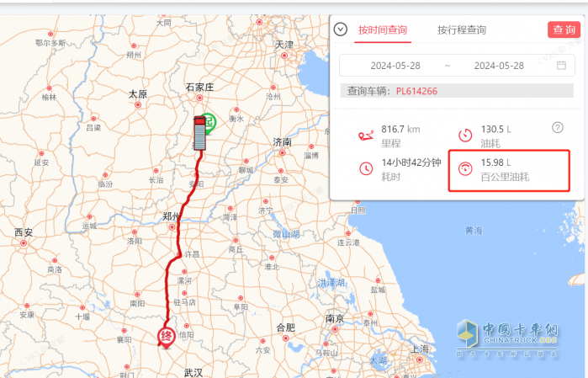This screenshot has width=588, height=378.
Task: Click the clock duration icon
Action: coord(366,168)
